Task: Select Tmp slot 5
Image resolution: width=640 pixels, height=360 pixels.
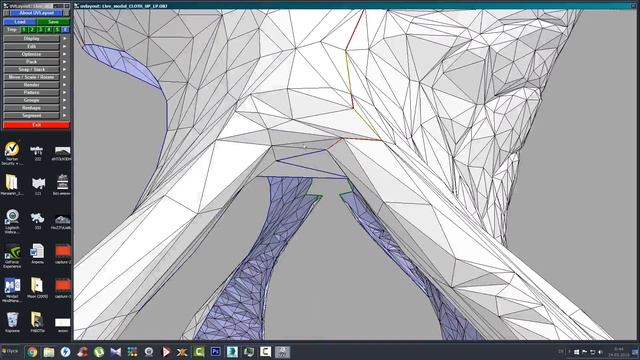Action: coord(57,29)
